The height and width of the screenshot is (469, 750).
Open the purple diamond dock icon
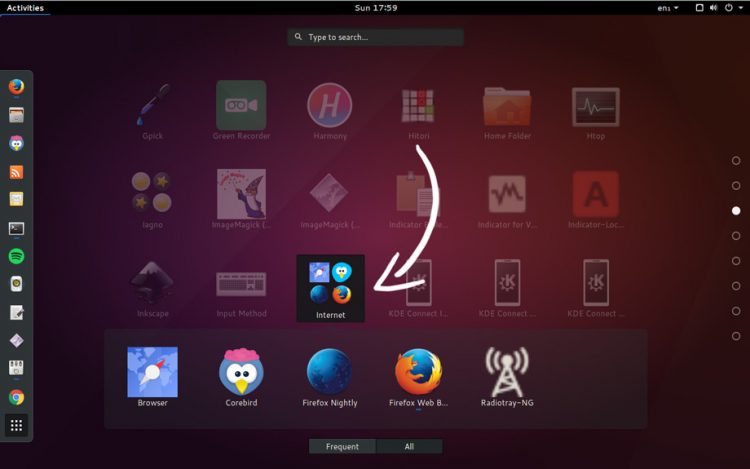pos(16,340)
